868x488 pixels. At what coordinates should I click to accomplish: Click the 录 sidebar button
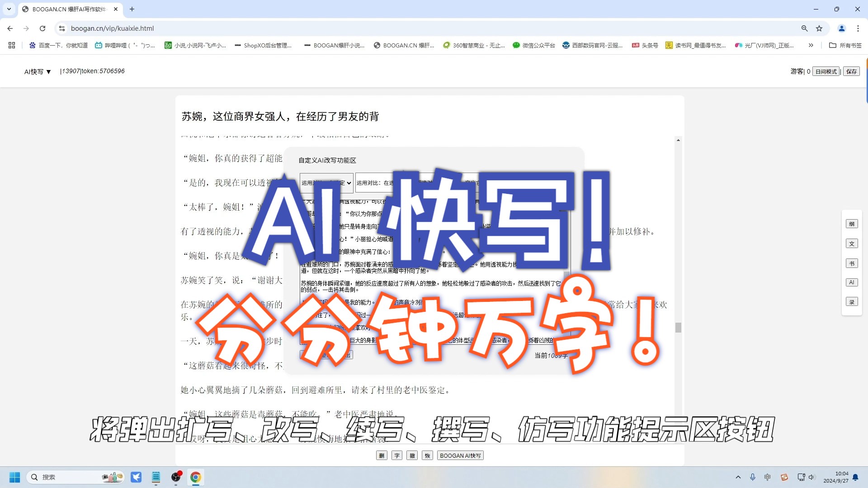click(852, 302)
